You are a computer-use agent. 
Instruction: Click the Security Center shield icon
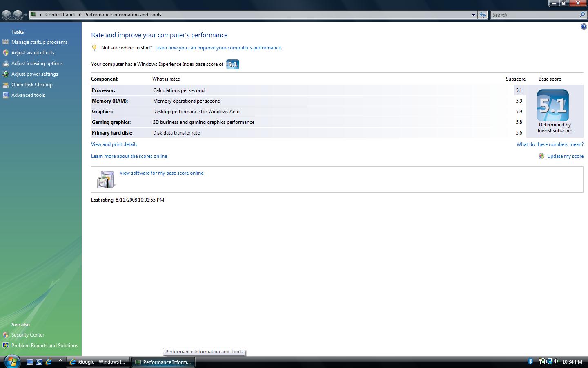5,335
